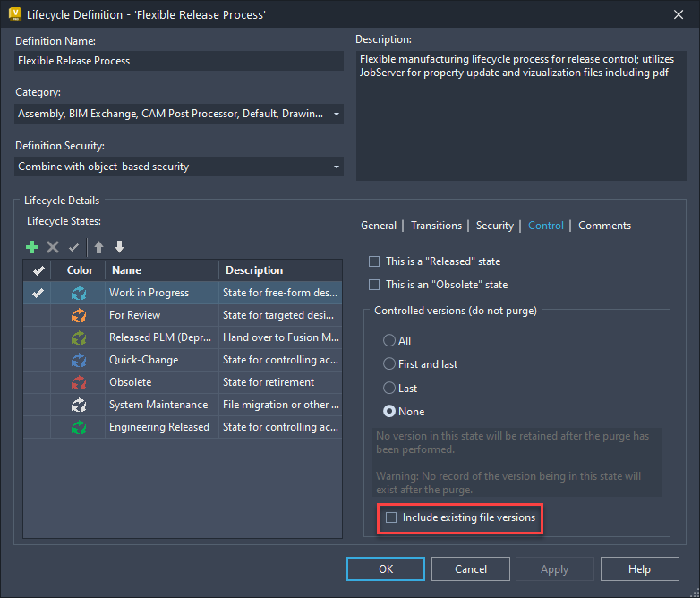Click the Cancel button

click(x=471, y=569)
